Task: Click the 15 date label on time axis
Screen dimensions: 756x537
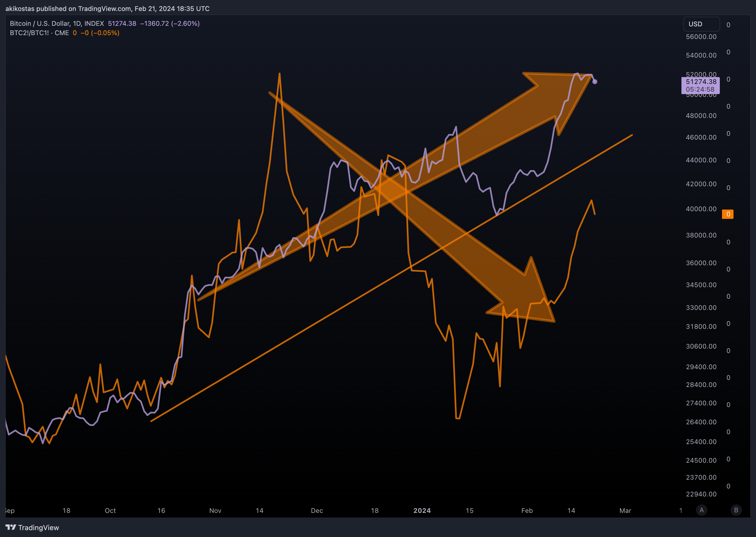Action: click(470, 511)
